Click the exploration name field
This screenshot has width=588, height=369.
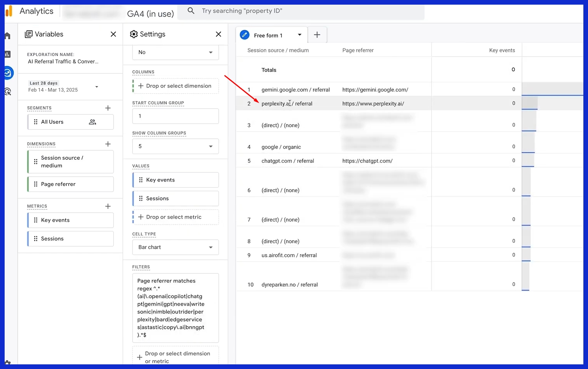63,62
